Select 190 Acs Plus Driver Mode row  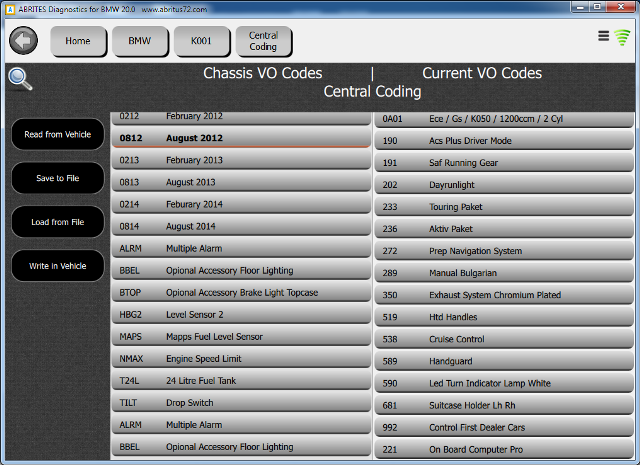click(x=504, y=140)
